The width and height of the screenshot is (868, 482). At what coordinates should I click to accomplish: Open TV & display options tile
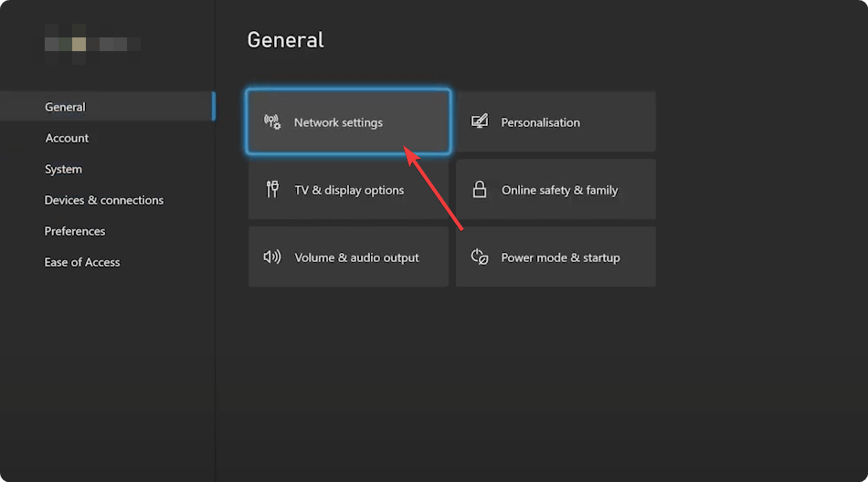tap(349, 190)
